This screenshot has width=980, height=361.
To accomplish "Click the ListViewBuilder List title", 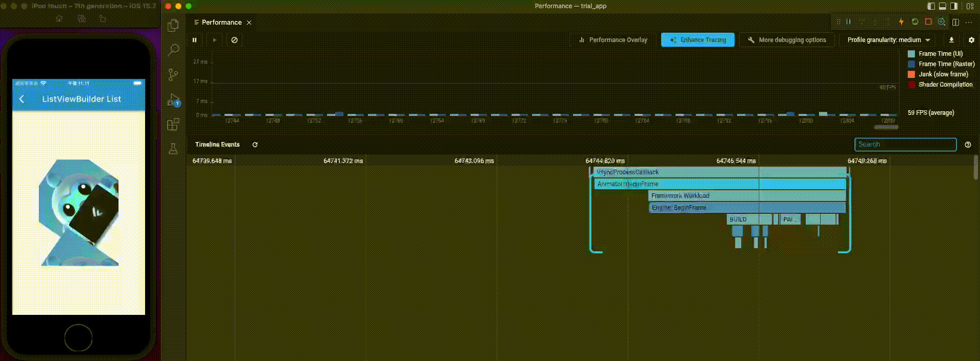I will coord(81,99).
